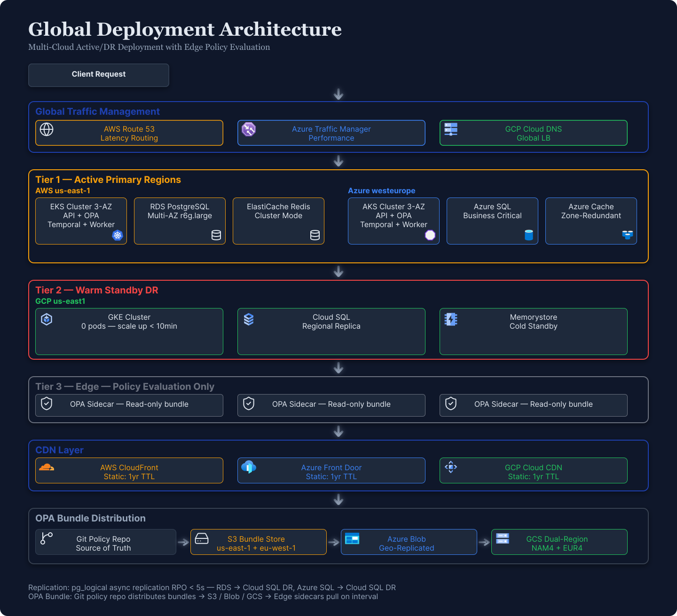677x616 pixels.
Task: Click the 'Tier 2 — Warm Standby DR' heading
Action: pos(97,290)
